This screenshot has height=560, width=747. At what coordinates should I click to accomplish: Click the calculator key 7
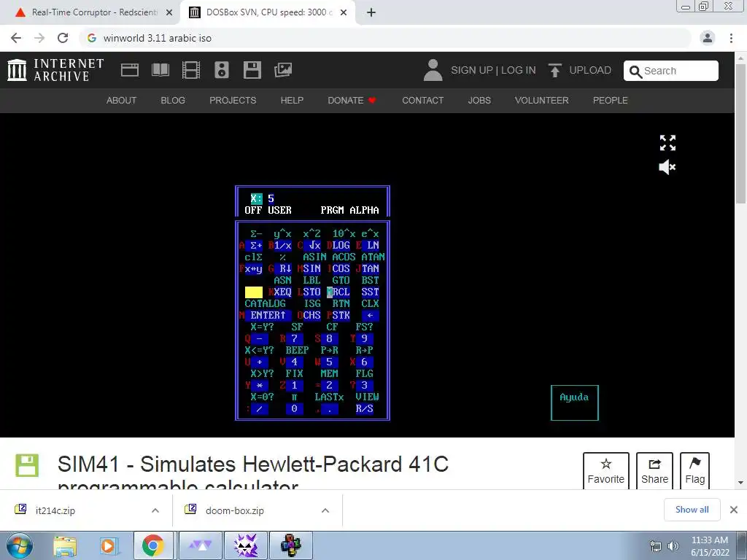tap(295, 338)
